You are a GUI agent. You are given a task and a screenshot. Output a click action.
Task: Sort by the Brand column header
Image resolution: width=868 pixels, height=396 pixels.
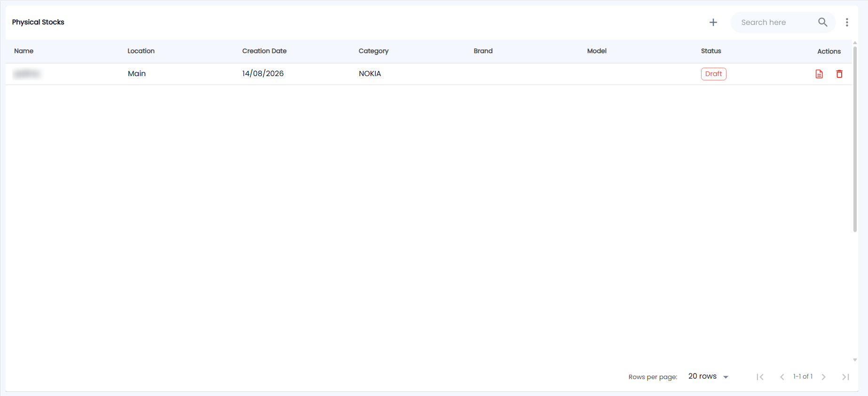[x=483, y=51]
